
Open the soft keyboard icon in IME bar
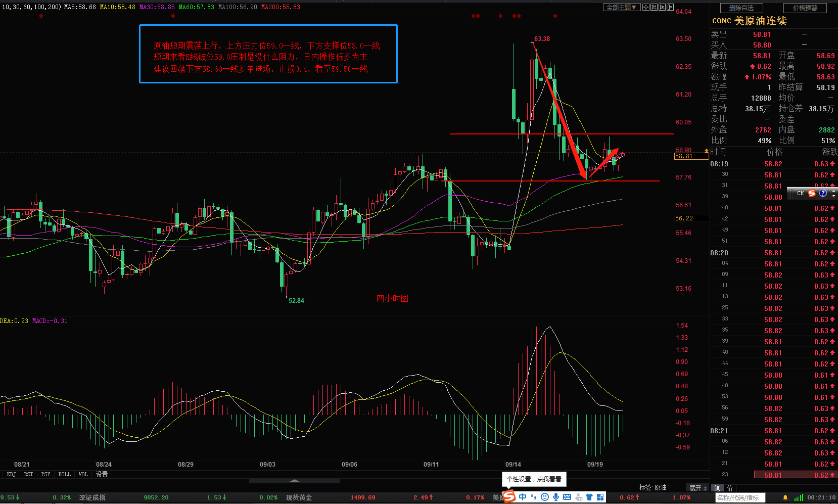coord(567,497)
